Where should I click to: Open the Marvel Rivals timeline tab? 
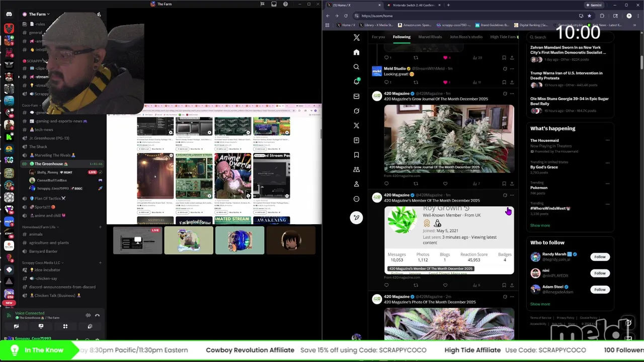(430, 37)
